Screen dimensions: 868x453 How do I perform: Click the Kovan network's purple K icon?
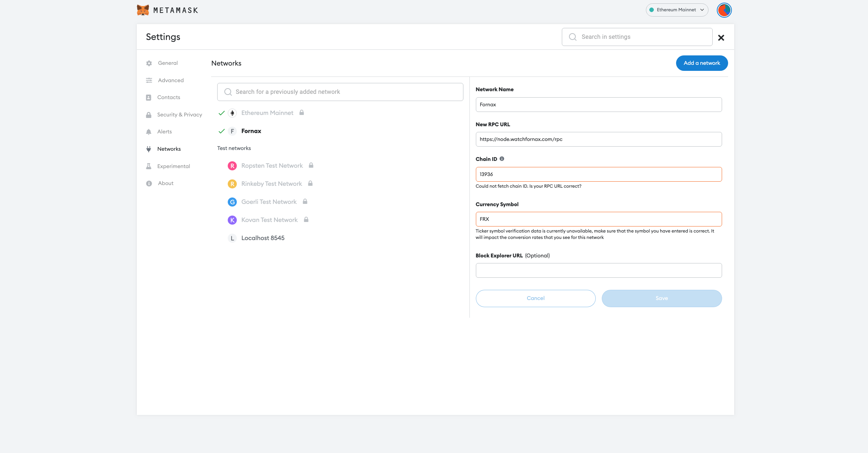(x=232, y=220)
